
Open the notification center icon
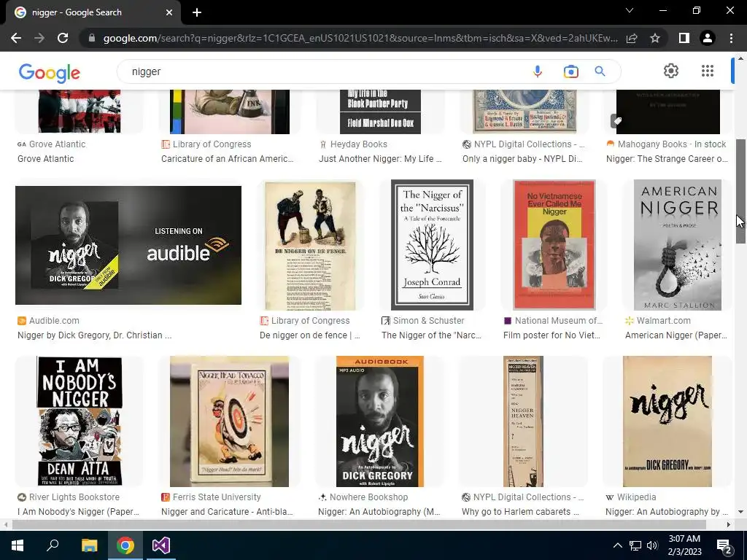pyautogui.click(x=724, y=546)
